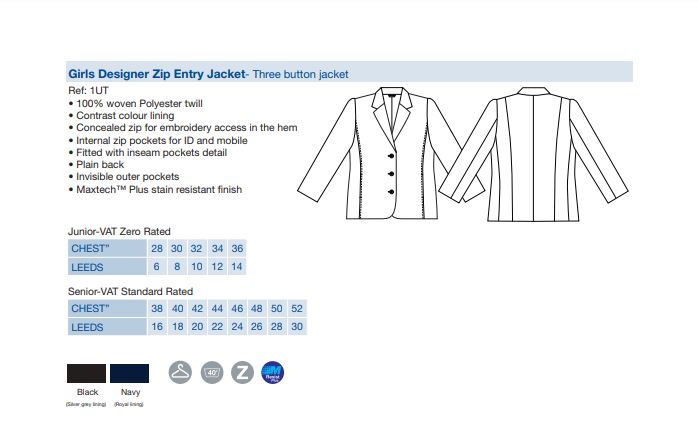Select junior Leeds size 10
This screenshot has height=448, width=698.
[197, 267]
